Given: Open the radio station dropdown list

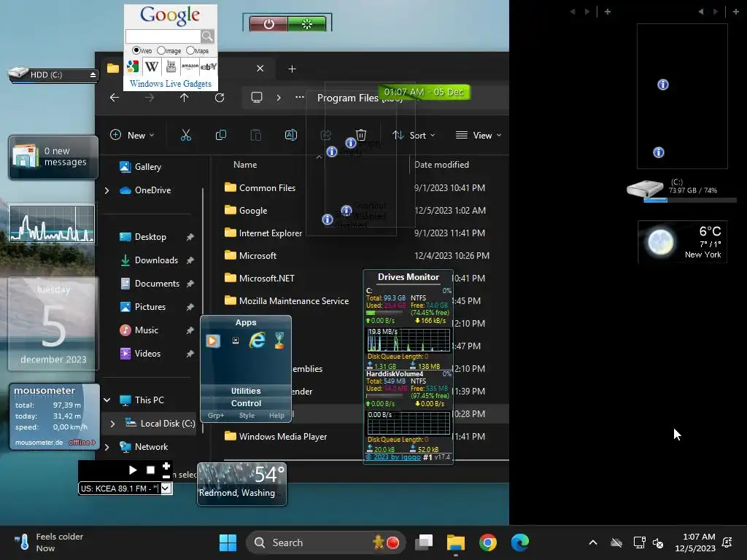Looking at the screenshot, I should pos(166,488).
